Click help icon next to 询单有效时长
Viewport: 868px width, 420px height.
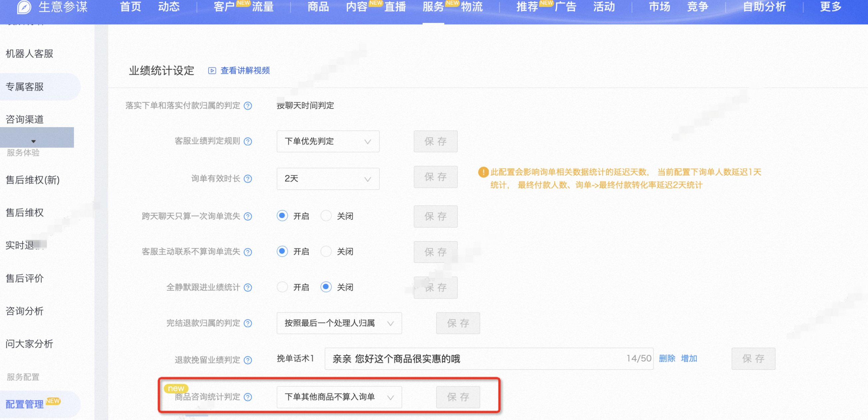pos(248,179)
